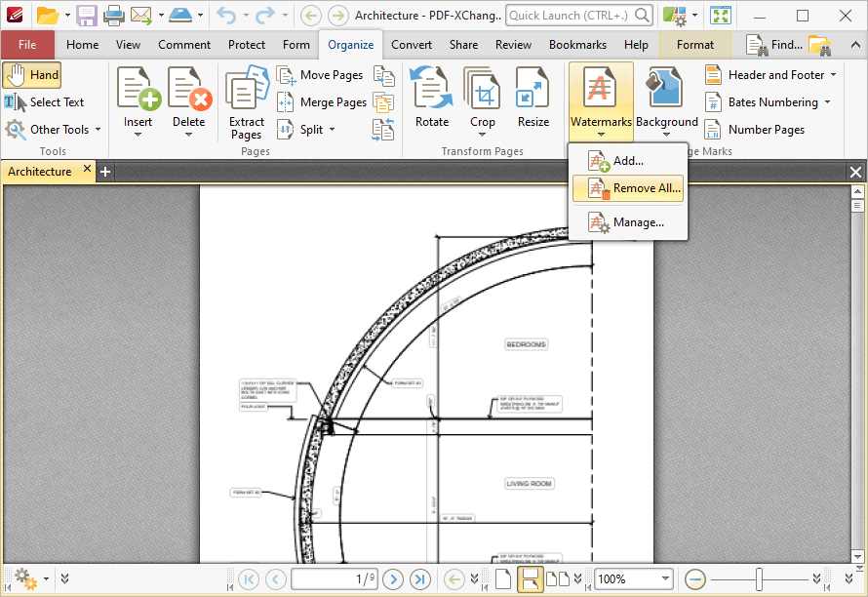This screenshot has height=597, width=868.
Task: Jump to the last page
Action: (x=420, y=578)
